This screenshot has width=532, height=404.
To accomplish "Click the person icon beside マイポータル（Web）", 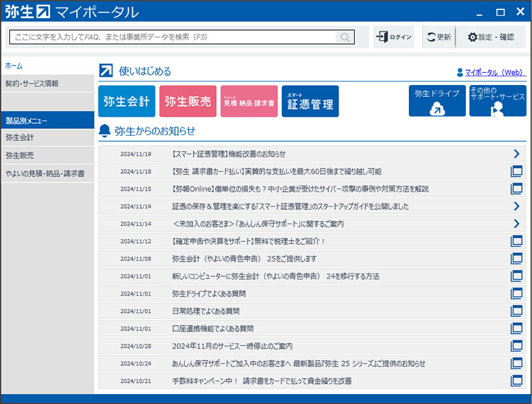I will coord(460,72).
